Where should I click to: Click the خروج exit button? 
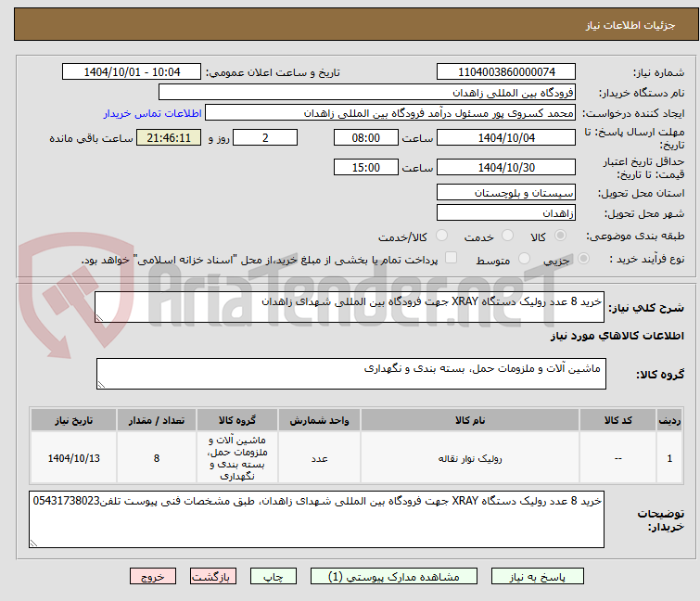click(x=153, y=577)
